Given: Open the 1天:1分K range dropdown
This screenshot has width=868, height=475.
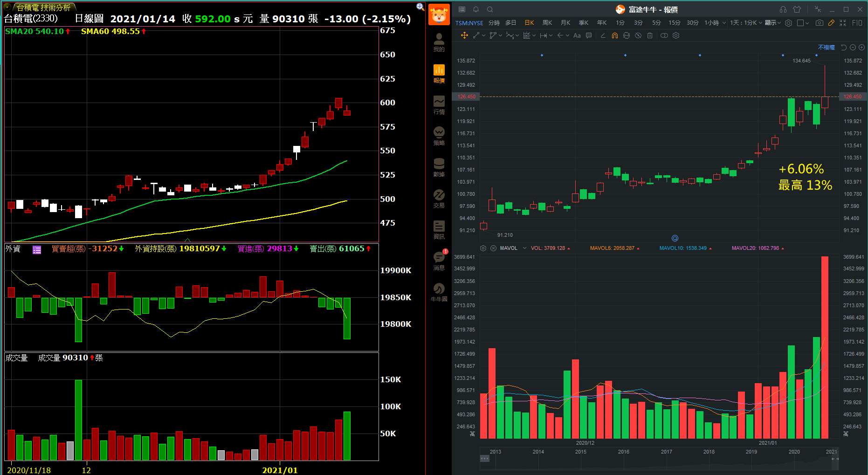Looking at the screenshot, I should pos(746,23).
